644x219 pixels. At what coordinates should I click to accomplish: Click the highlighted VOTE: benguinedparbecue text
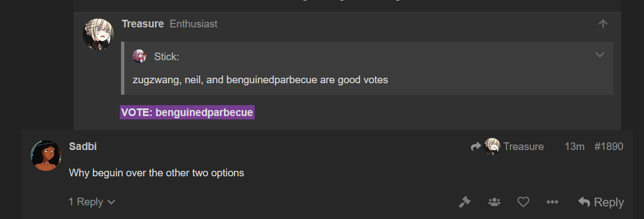pyautogui.click(x=187, y=112)
